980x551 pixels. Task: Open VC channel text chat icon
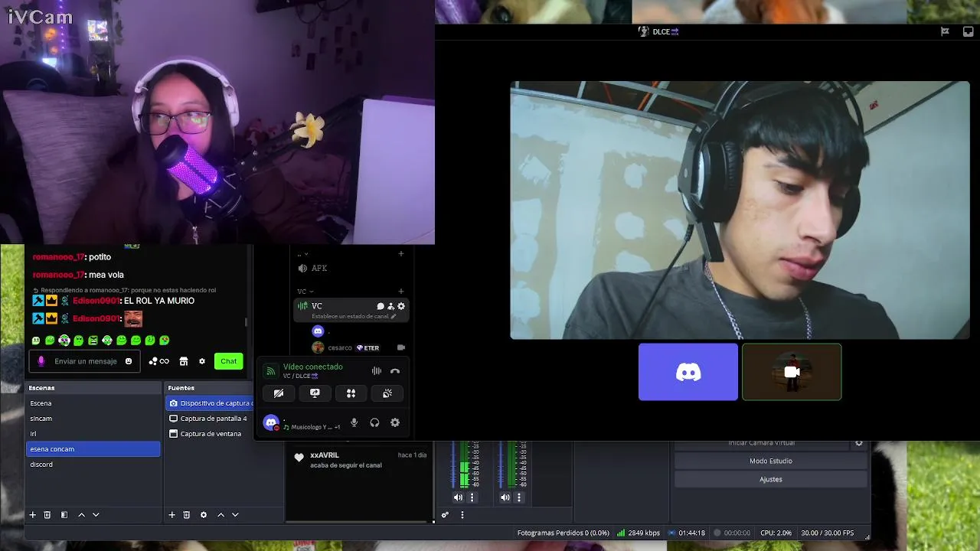pos(381,306)
